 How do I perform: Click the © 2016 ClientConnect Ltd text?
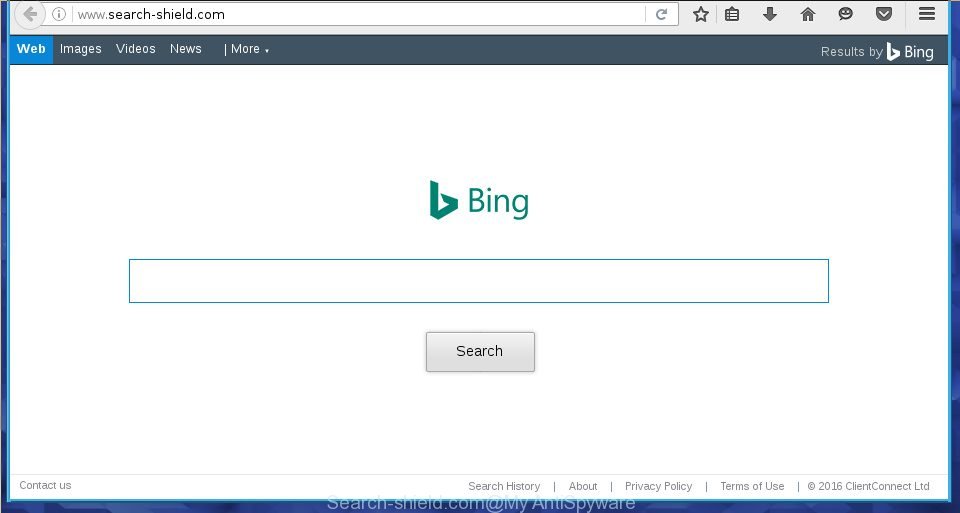tap(868, 486)
